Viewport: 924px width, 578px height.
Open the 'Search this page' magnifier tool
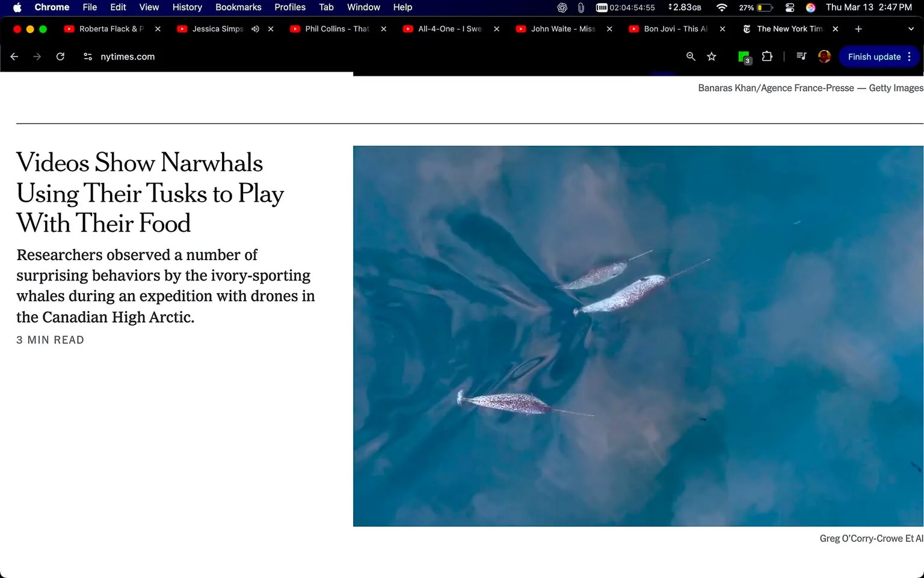click(690, 56)
